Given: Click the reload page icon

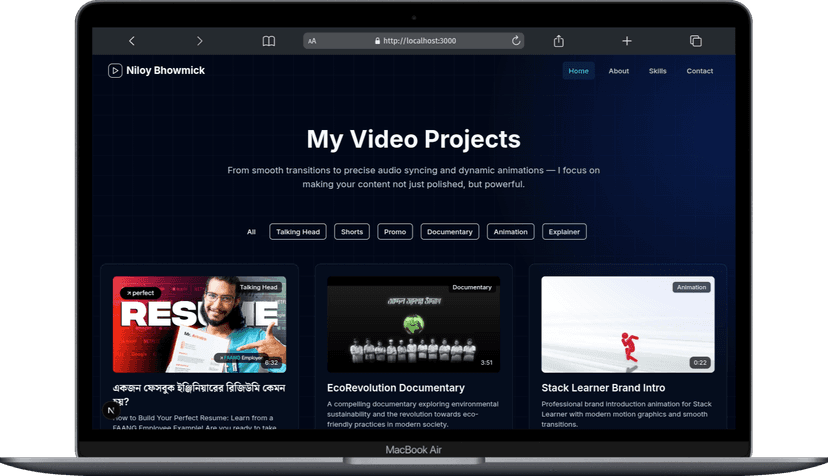Looking at the screenshot, I should 516,41.
